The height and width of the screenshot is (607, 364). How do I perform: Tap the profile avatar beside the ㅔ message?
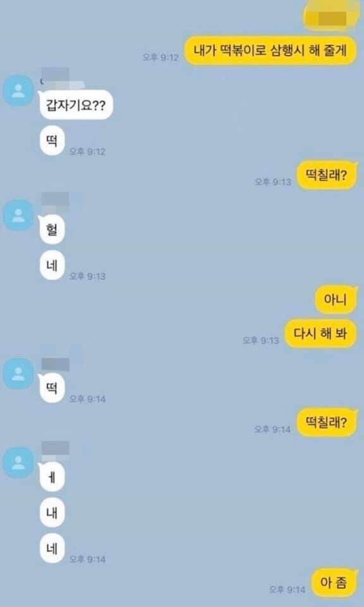pos(18,462)
